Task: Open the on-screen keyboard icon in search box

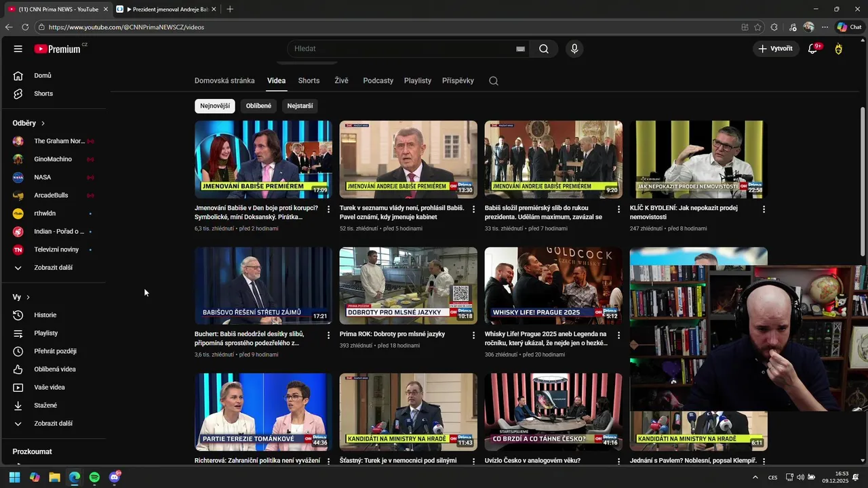Action: click(521, 49)
